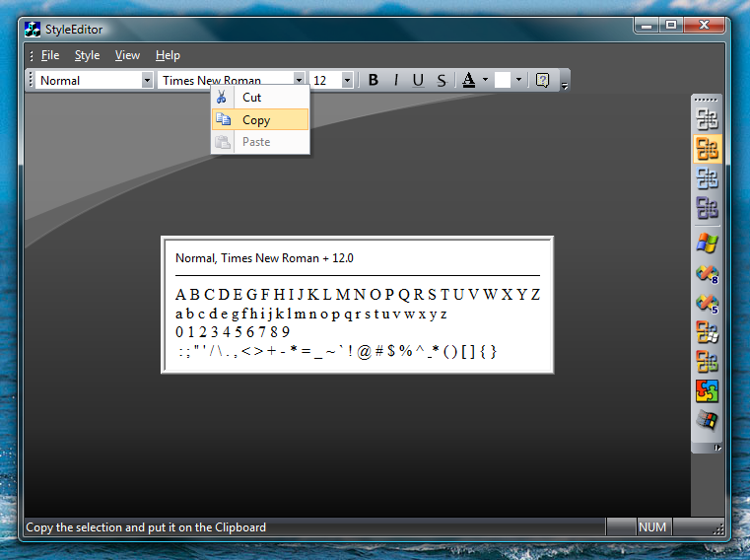
Task: Expand the font color A dropdown arrow
Action: click(x=485, y=80)
